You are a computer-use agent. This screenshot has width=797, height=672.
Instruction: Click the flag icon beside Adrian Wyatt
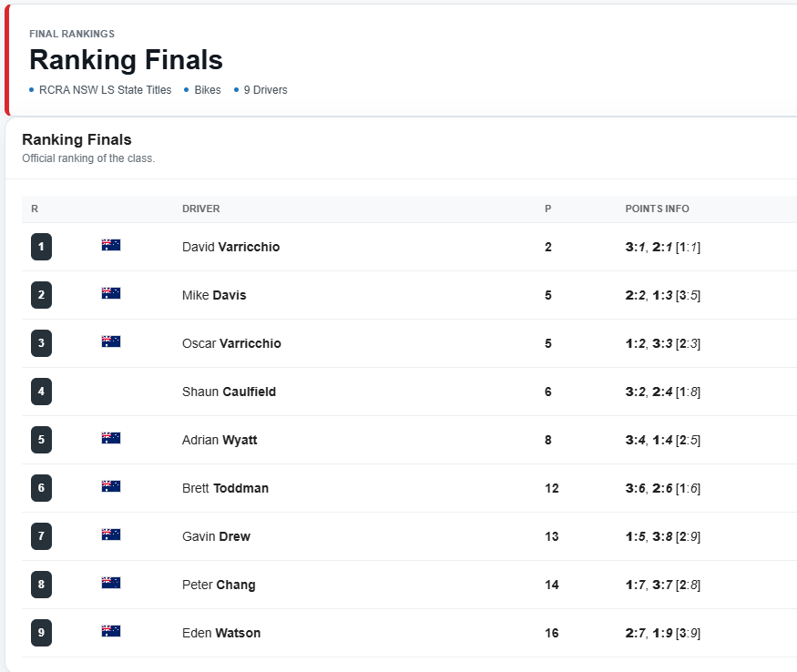pyautogui.click(x=111, y=438)
